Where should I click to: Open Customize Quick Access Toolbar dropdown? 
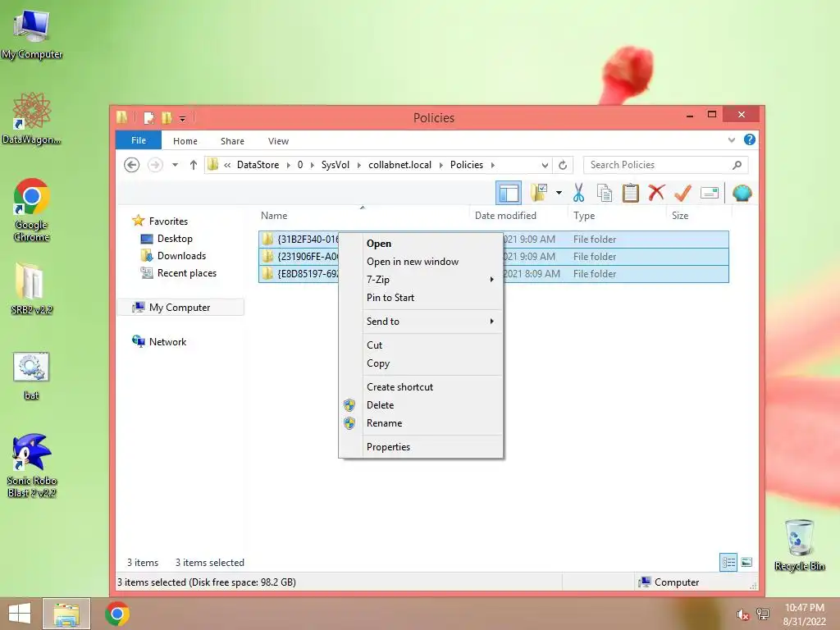point(182,118)
